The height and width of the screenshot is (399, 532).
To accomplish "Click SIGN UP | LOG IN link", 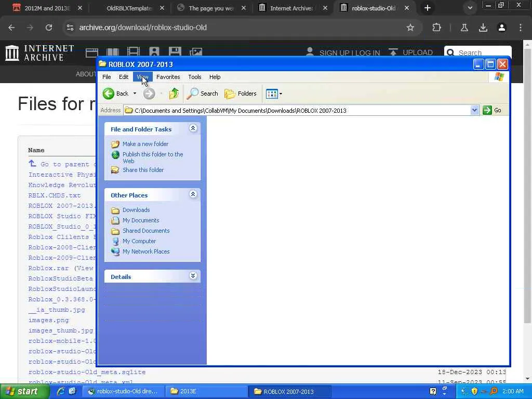I will (x=350, y=53).
